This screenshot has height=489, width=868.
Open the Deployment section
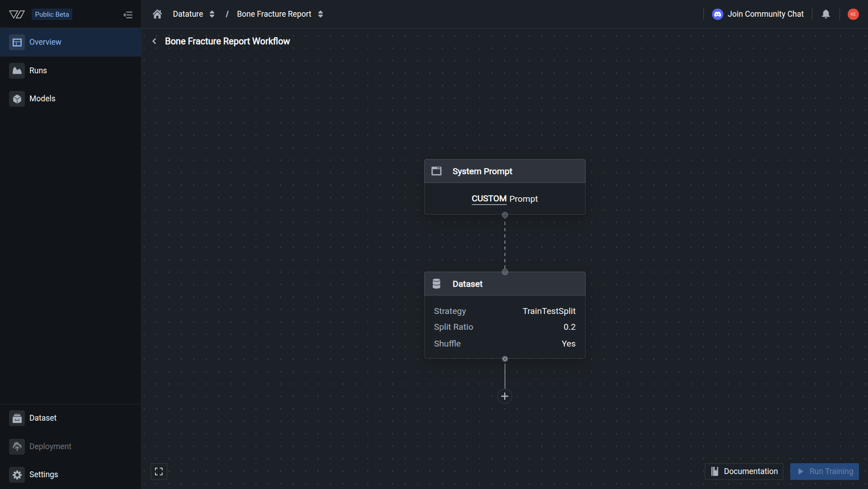pyautogui.click(x=71, y=446)
